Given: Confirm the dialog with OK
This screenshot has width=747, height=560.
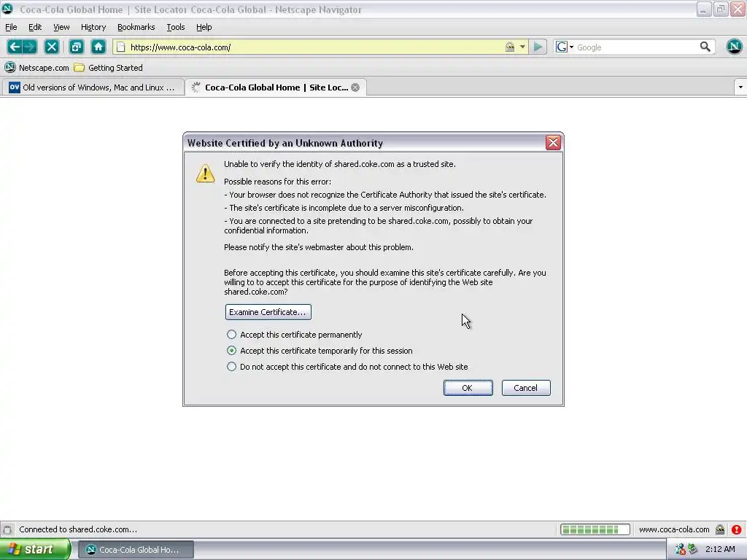Looking at the screenshot, I should (x=468, y=388).
